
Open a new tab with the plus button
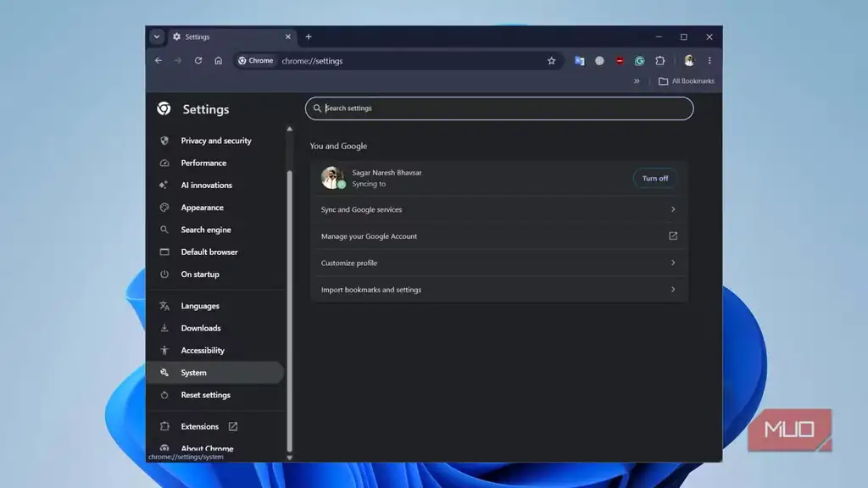309,37
